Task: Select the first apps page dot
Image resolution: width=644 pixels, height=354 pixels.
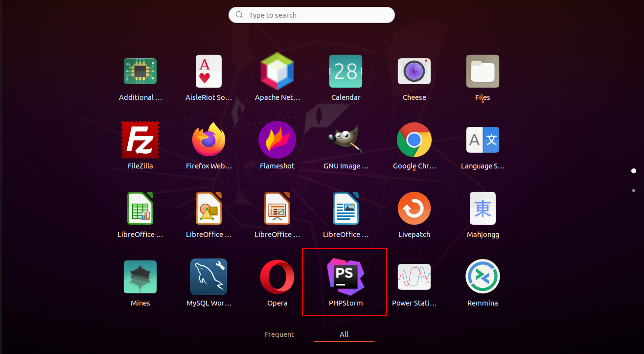Action: click(634, 171)
